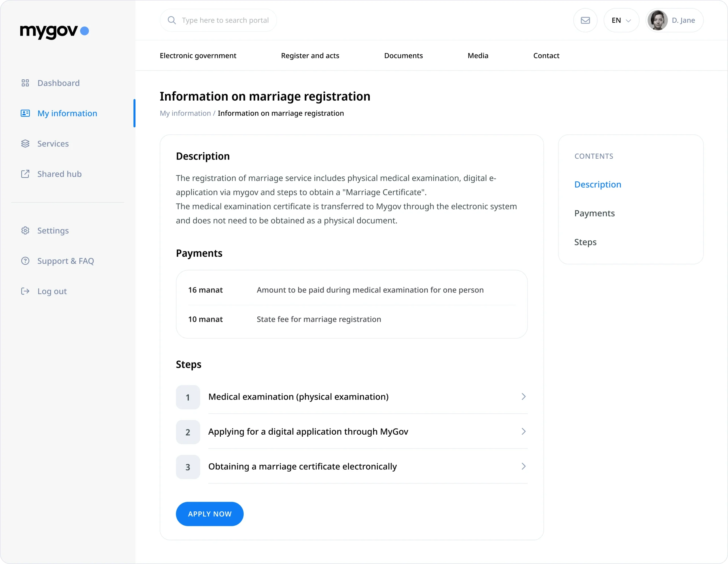Click the search magnifier icon
Screen dimensions: 728x564
(x=172, y=20)
